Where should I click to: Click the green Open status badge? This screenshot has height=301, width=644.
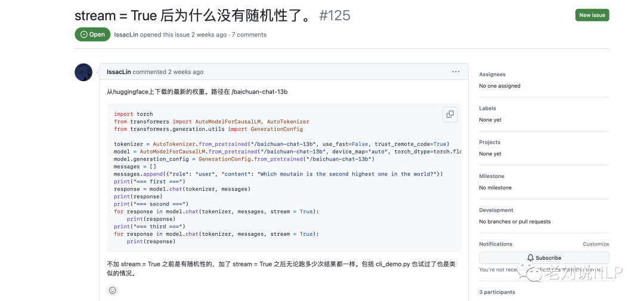[92, 35]
